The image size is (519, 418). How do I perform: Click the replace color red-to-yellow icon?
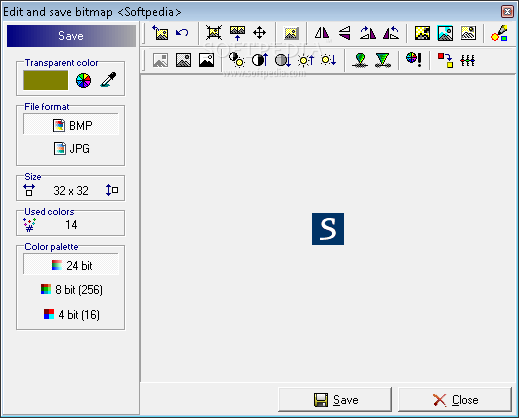click(x=445, y=60)
